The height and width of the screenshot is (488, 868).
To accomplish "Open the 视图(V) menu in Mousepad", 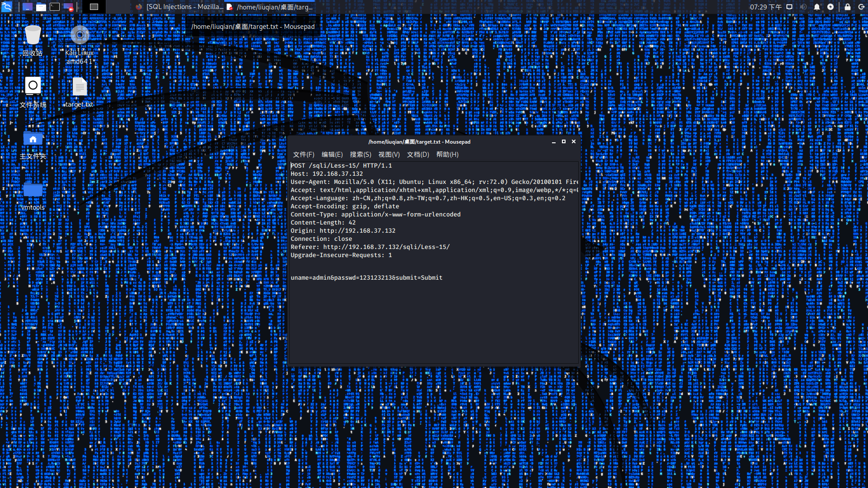I will (x=389, y=155).
